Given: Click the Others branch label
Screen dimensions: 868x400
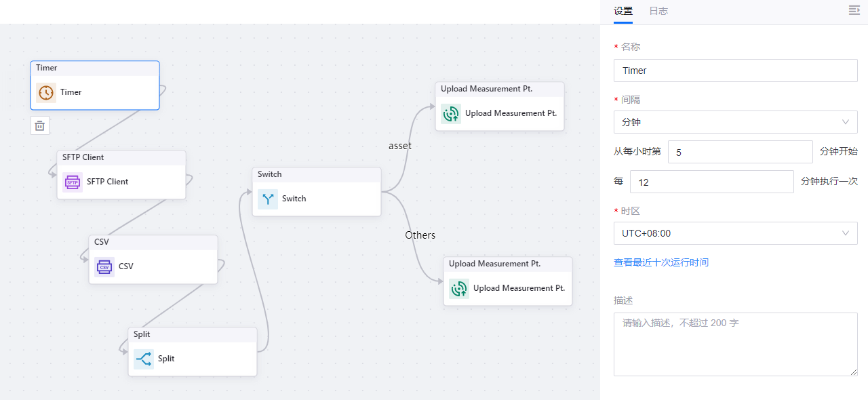Looking at the screenshot, I should pos(420,235).
